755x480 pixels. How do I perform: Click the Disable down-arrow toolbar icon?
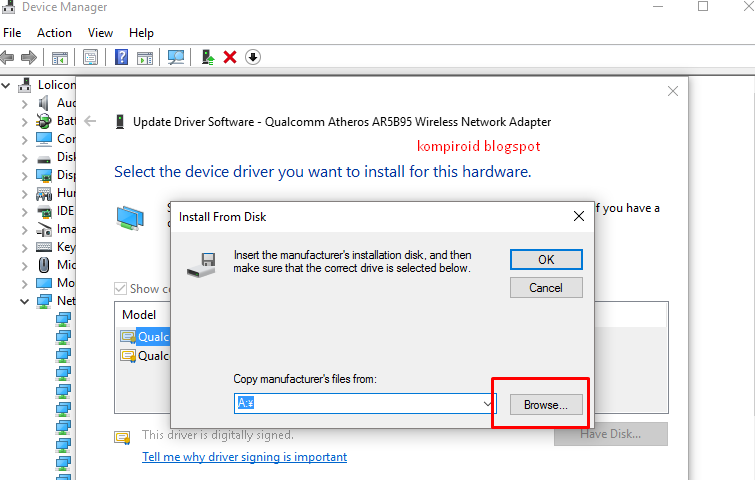pyautogui.click(x=253, y=57)
